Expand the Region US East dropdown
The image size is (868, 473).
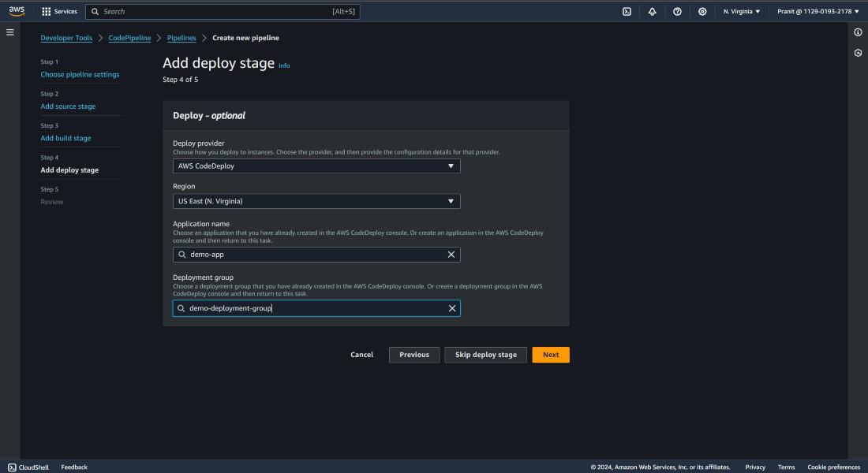click(x=316, y=201)
